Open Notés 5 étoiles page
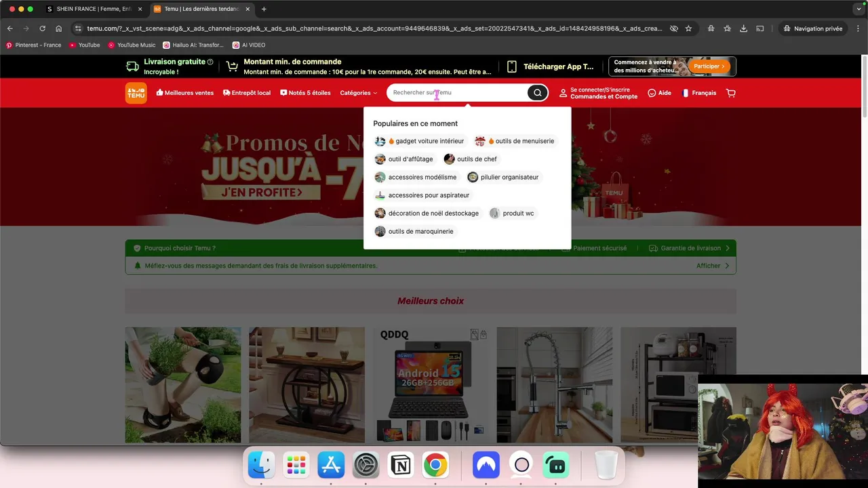This screenshot has width=868, height=488. click(305, 93)
